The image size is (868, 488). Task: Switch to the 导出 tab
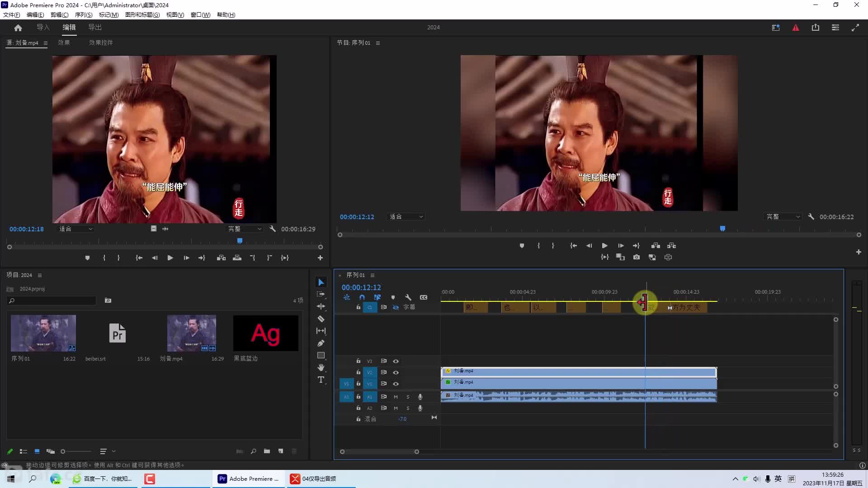(x=95, y=28)
